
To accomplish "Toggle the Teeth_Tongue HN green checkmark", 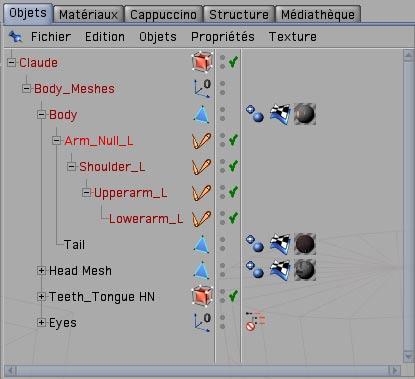I will pos(233,296).
